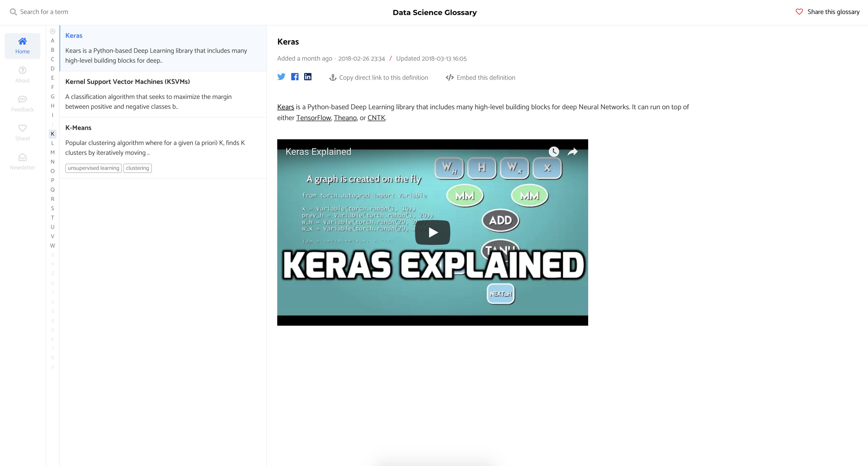Image resolution: width=868 pixels, height=466 pixels.
Task: Open the About section from the sidebar
Action: pyautogui.click(x=22, y=74)
